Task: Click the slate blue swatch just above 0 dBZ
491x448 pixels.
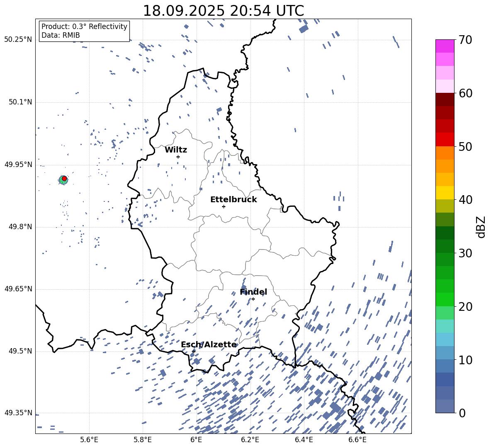Action: (445, 406)
